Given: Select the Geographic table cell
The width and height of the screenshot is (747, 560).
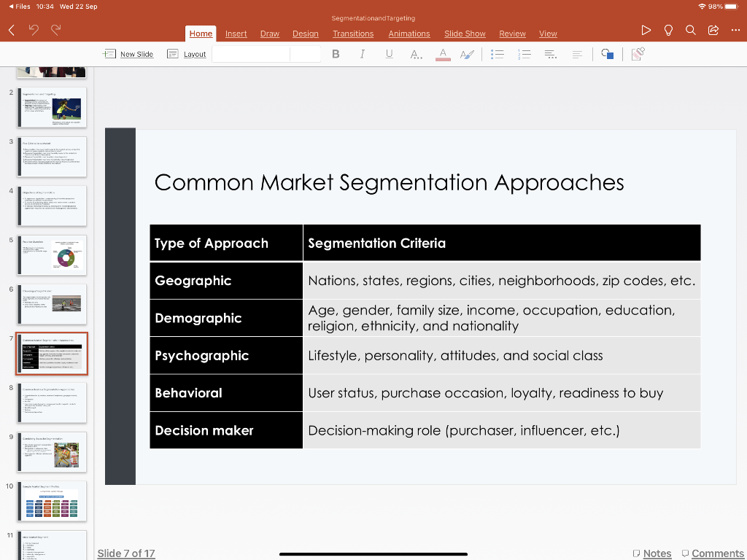Looking at the screenshot, I should pos(226,281).
